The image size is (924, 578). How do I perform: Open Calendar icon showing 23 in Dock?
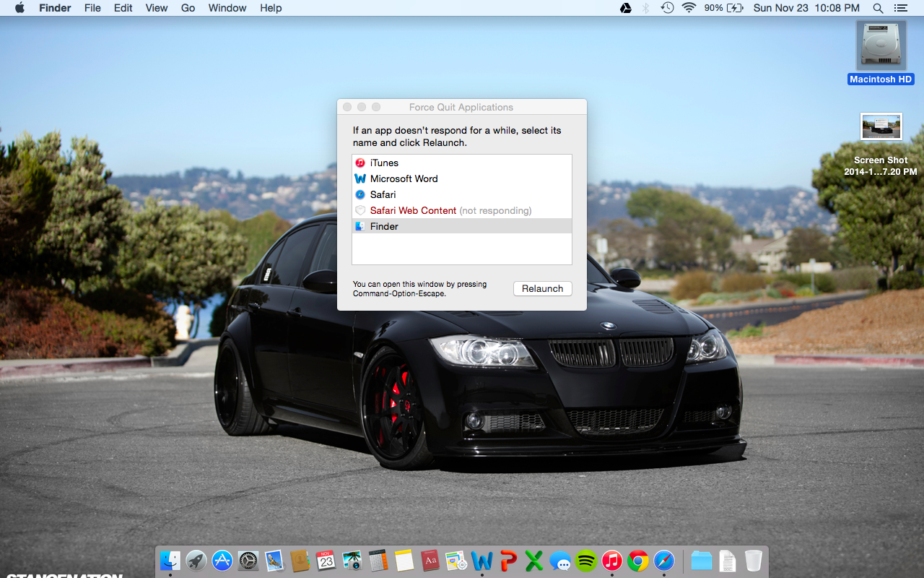[326, 560]
